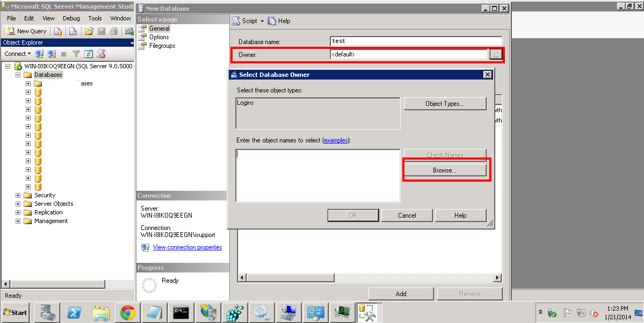Collapse the WIN-I8IKOQ9EEGN server node
This screenshot has height=323, width=644.
8,66
